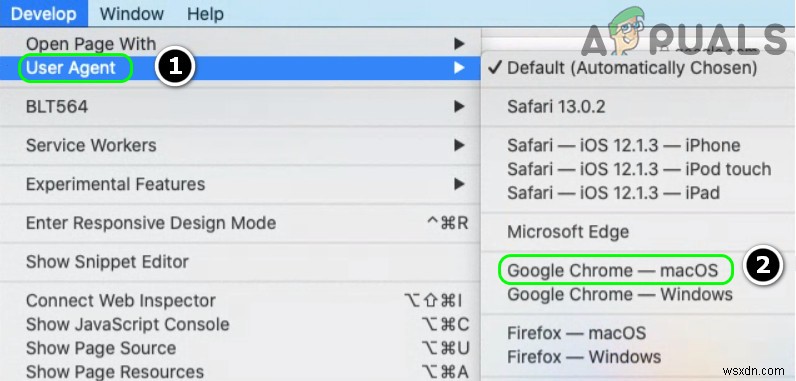Select Safari iOS 12.1.3 iPhone agent

[x=638, y=146]
